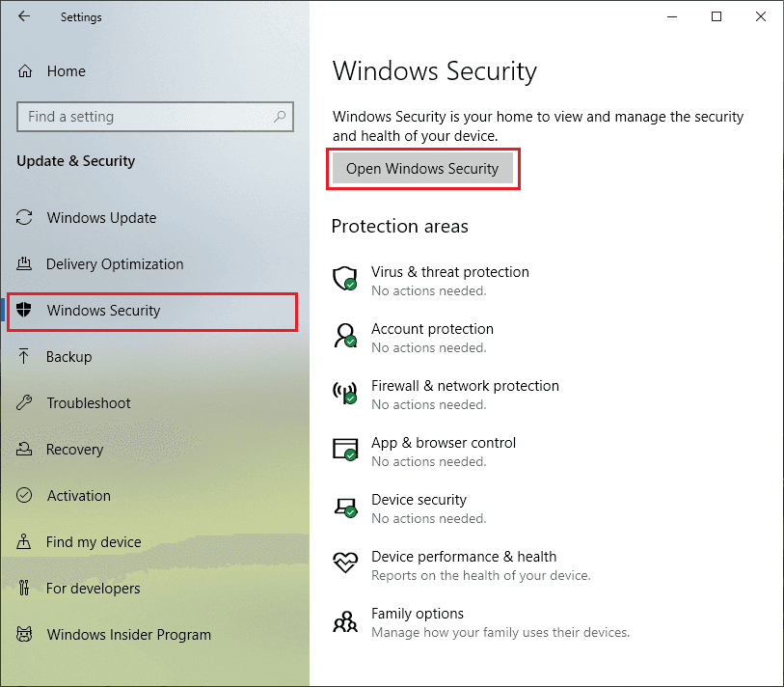
Task: Select Delivery Optimization in sidebar
Action: click(115, 263)
